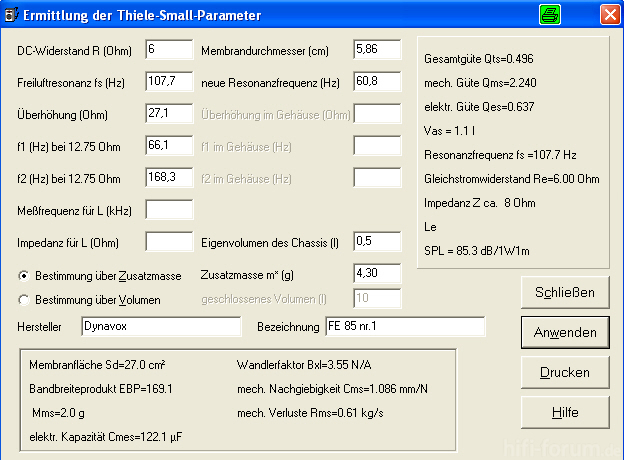Click the Bezeichnung field with FE 85 nr.1
The height and width of the screenshot is (460, 624).
point(405,327)
